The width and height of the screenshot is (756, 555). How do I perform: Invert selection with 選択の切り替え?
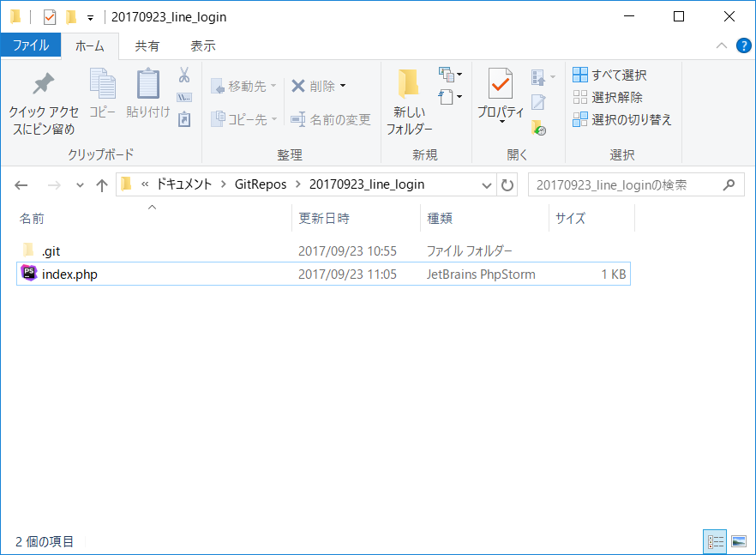[622, 119]
